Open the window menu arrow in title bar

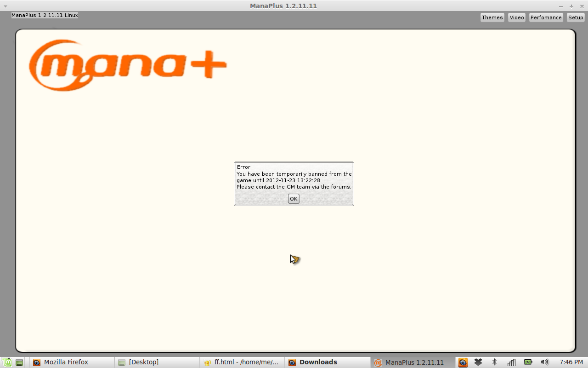click(6, 6)
